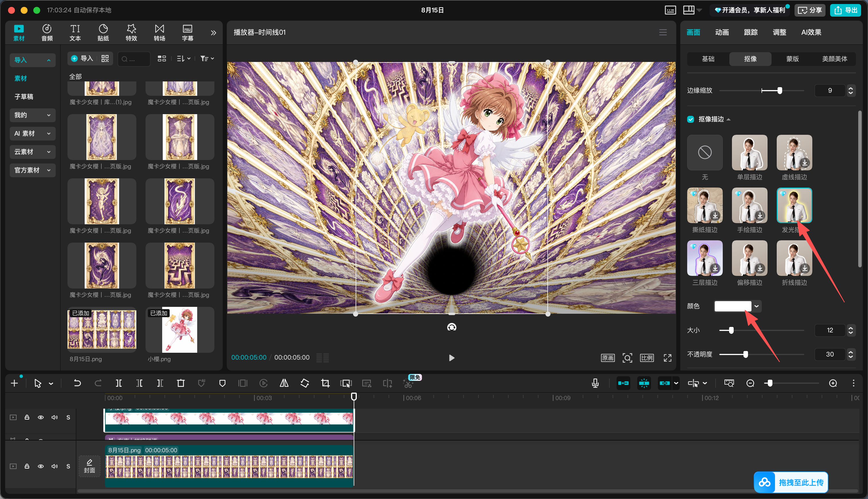Open the 颜色 stroke color dropdown arrow
The width and height of the screenshot is (868, 499).
click(757, 306)
